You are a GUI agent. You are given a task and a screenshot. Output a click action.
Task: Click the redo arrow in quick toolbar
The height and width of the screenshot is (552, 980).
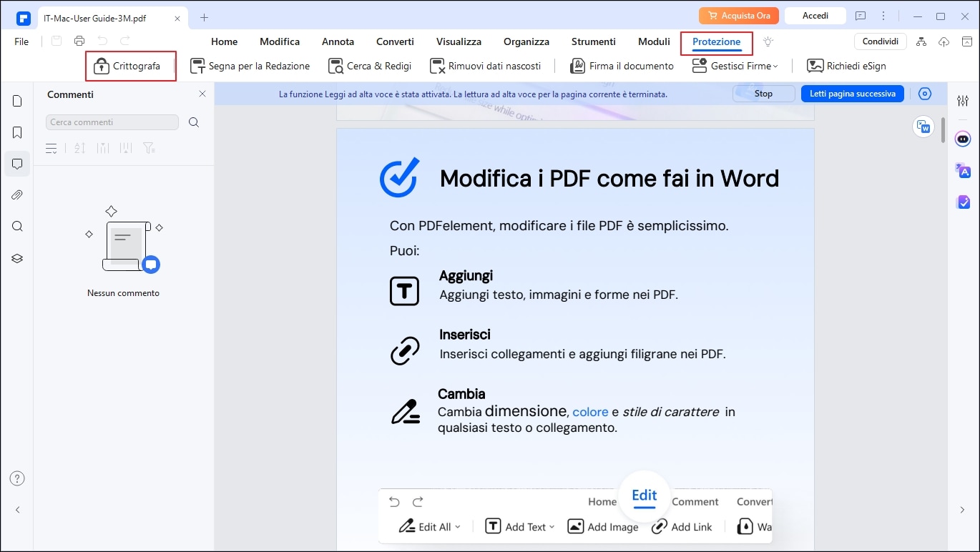tap(125, 41)
